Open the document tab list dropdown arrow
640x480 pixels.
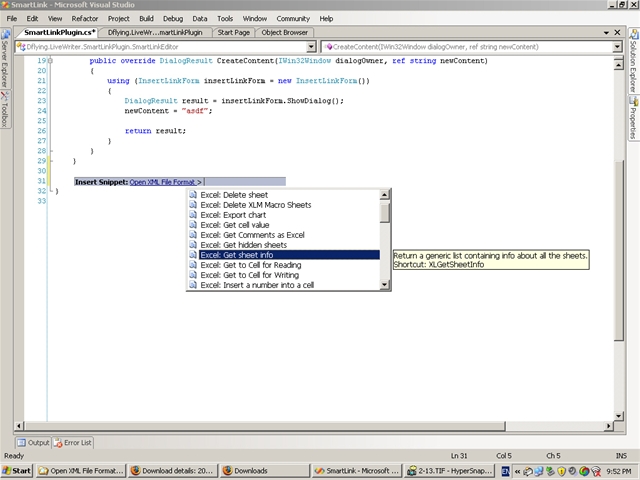607,33
